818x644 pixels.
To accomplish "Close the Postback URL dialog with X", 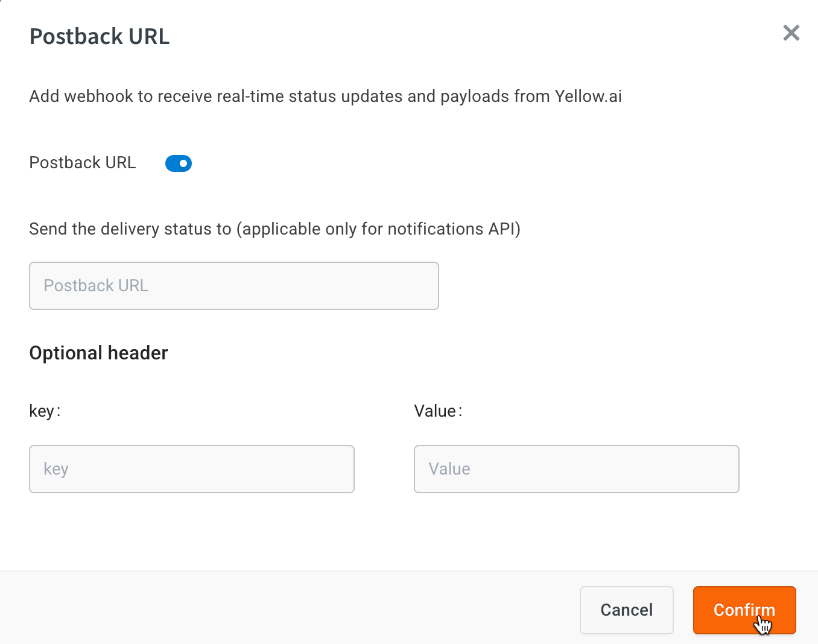I will coord(791,33).
